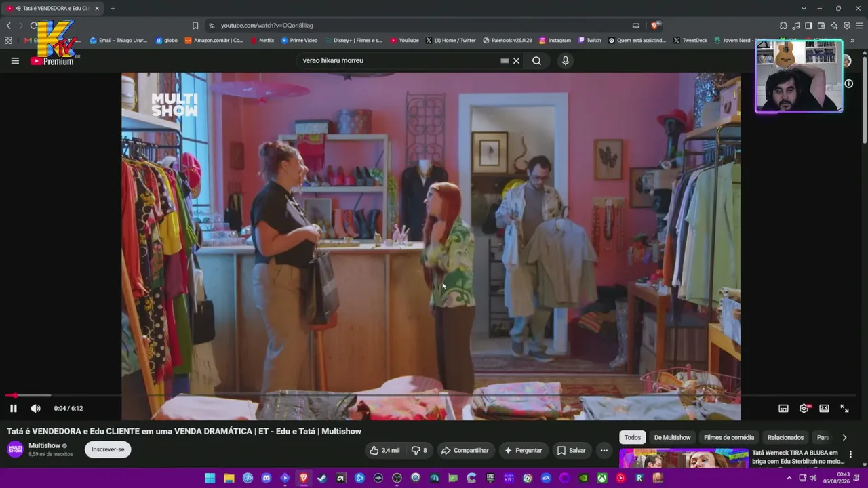The height and width of the screenshot is (488, 868).
Task: Open the browser extensions puzzle icon
Action: point(783,26)
